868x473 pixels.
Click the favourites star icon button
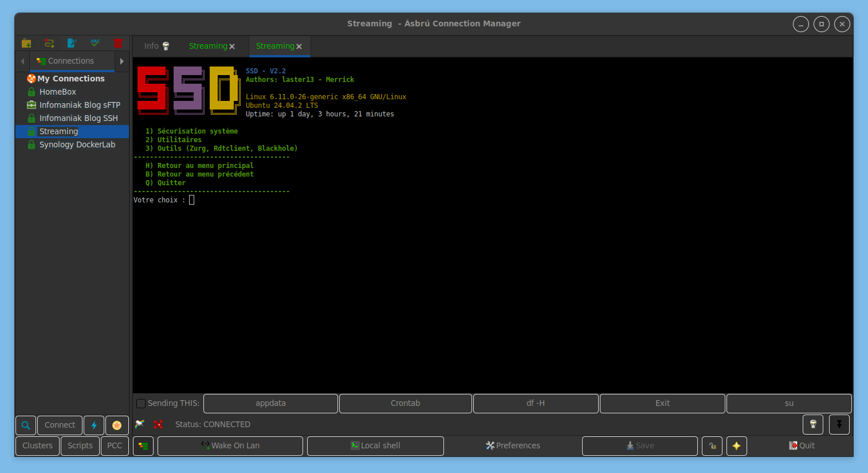click(117, 425)
